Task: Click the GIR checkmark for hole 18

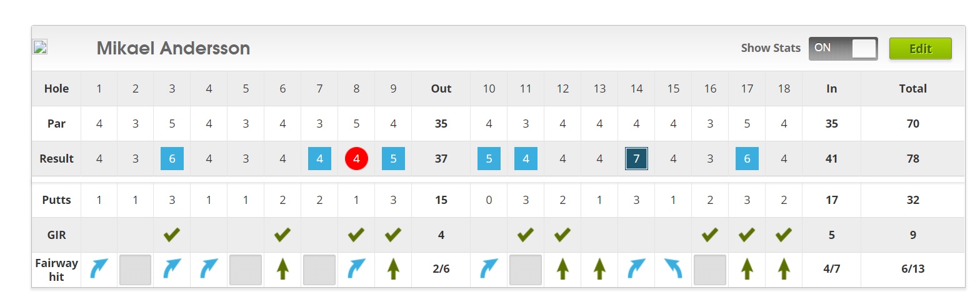Action: (783, 235)
